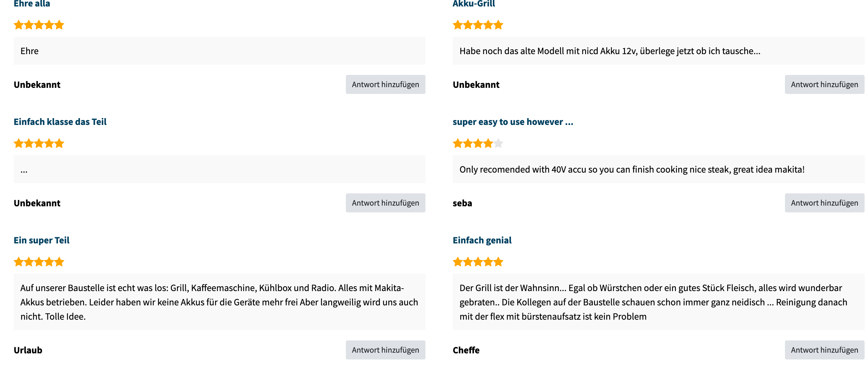Add a reply to the 'Ehre' review
The image size is (868, 384).
click(x=385, y=84)
